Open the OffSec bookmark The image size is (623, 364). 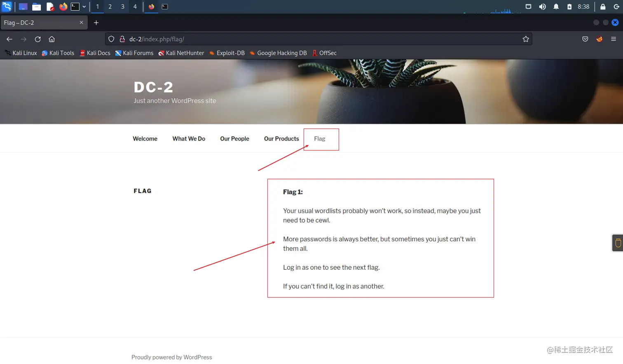click(324, 53)
